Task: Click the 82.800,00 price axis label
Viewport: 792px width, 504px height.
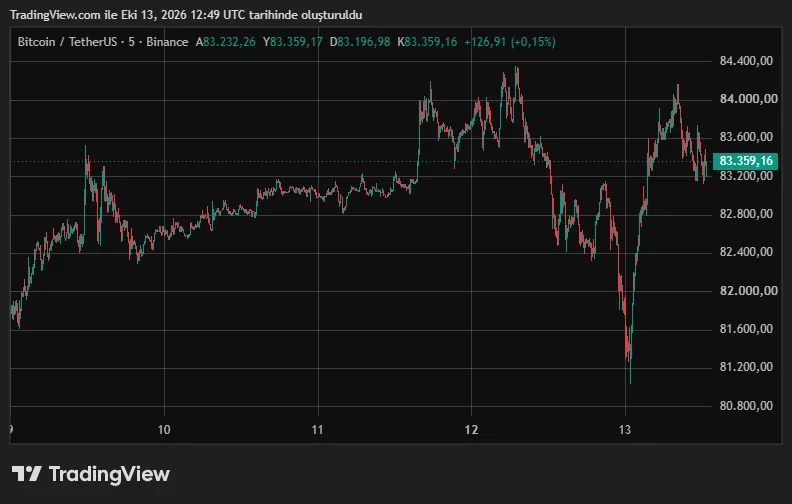Action: coord(746,214)
